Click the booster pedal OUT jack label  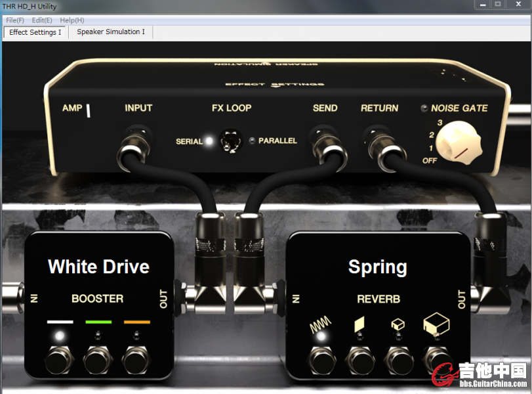163,299
